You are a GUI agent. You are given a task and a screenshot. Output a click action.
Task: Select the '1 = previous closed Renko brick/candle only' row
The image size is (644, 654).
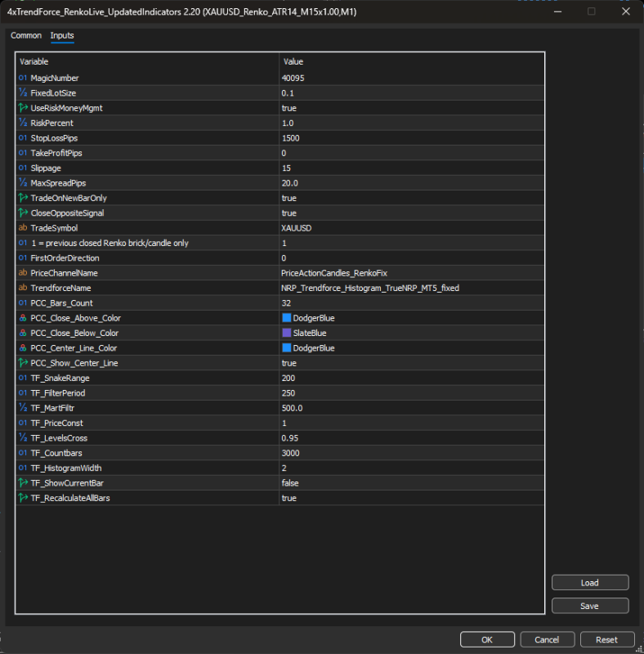pos(280,243)
